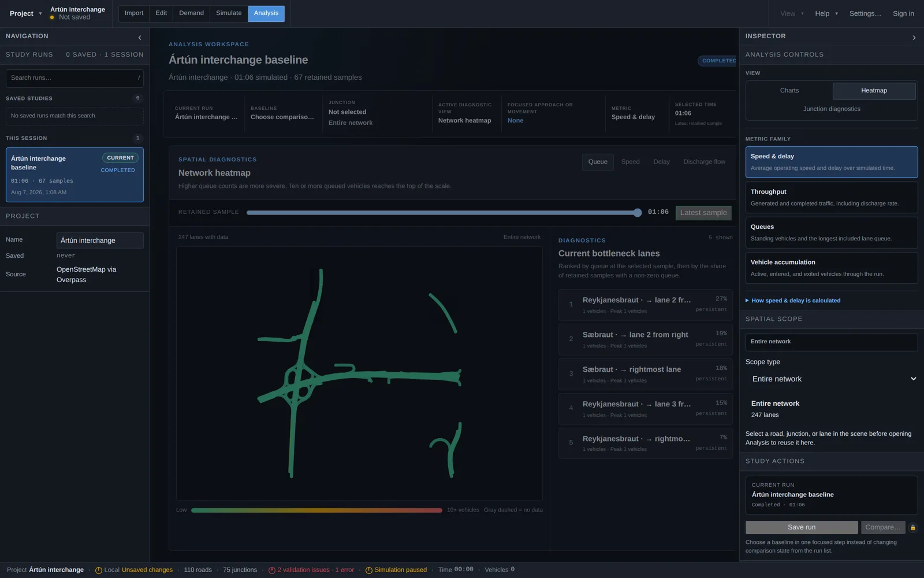Focus the Search runs field
This screenshot has height=578, width=924.
74,78
